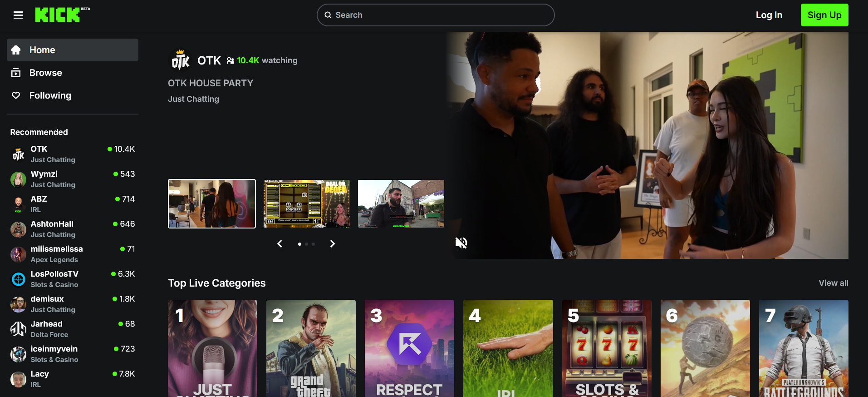Click the featured OTK crown logo
Viewport: 868px width, 397px height.
(180, 60)
